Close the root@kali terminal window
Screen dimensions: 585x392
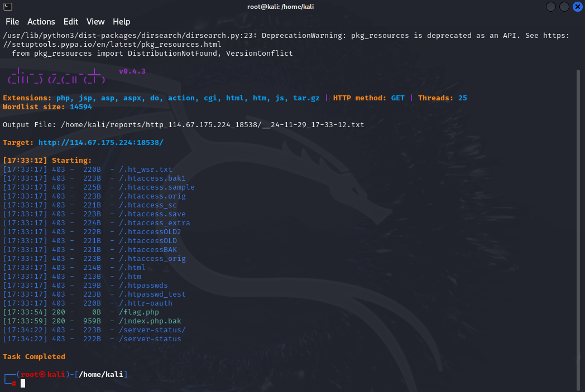coord(577,7)
